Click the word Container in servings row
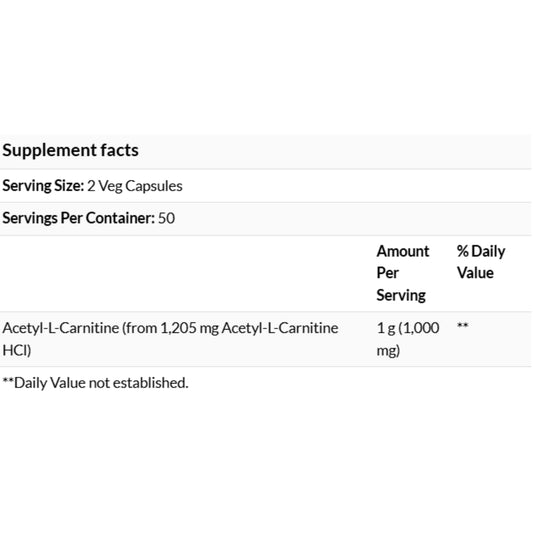Image resolution: width=533 pixels, height=533 pixels. [x=120, y=218]
